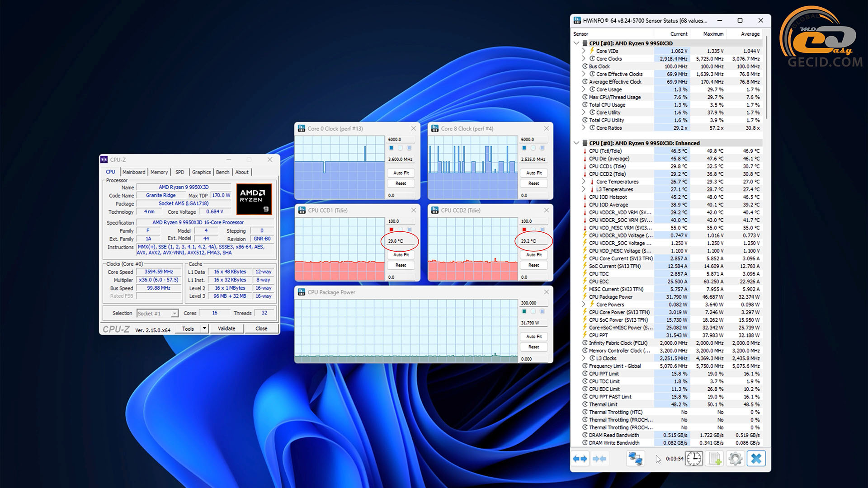Open the Tools dropdown arrow in CPU-Z
The width and height of the screenshot is (868, 488).
[204, 328]
